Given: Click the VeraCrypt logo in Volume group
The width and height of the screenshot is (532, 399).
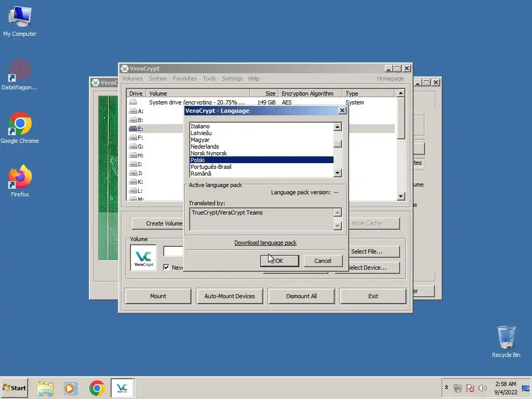Looking at the screenshot, I should coord(143,258).
